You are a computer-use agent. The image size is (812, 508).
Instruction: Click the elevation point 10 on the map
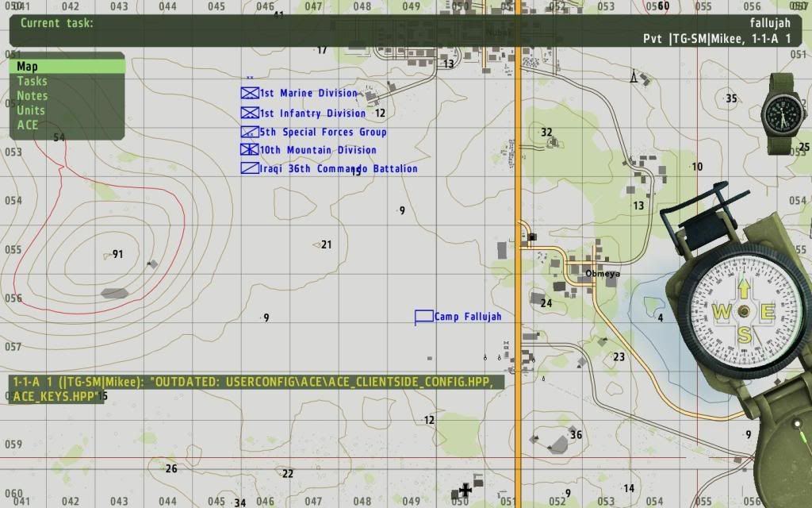point(697,167)
